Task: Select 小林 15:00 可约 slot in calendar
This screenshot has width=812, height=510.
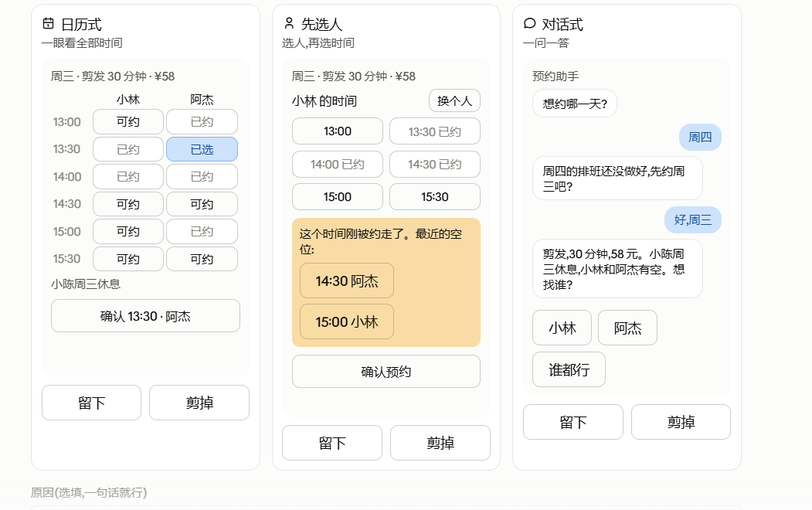Action: [128, 232]
